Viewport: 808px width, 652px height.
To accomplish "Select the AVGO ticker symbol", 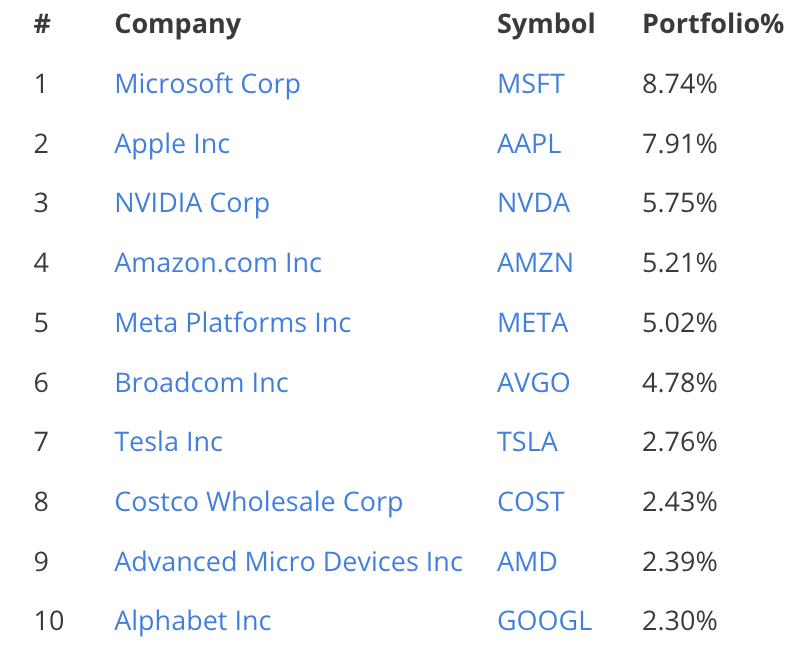I will [x=533, y=383].
